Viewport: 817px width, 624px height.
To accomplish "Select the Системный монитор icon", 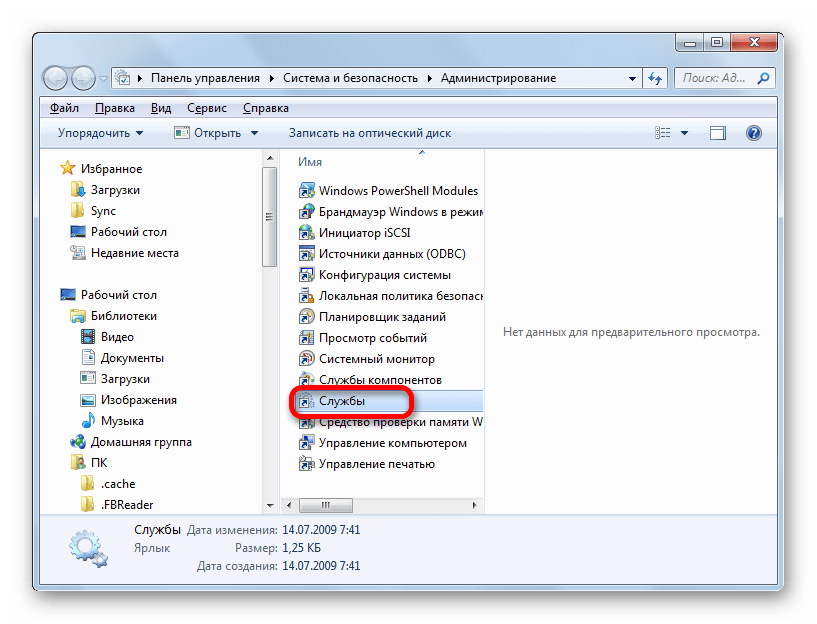I will (306, 358).
